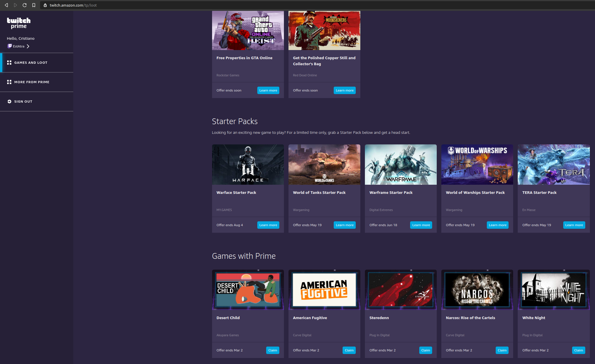Switch to the Games and Loot section
Image resolution: width=595 pixels, height=364 pixels.
[31, 62]
